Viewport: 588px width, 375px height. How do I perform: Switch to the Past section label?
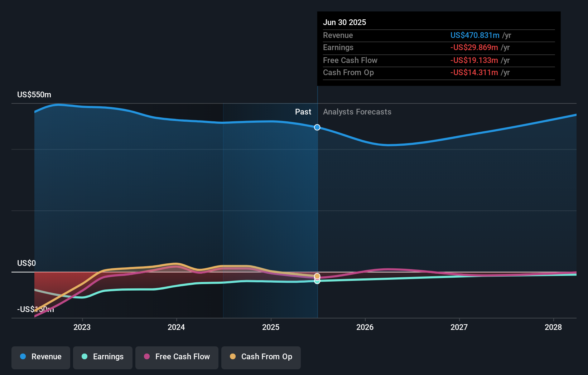coord(303,112)
